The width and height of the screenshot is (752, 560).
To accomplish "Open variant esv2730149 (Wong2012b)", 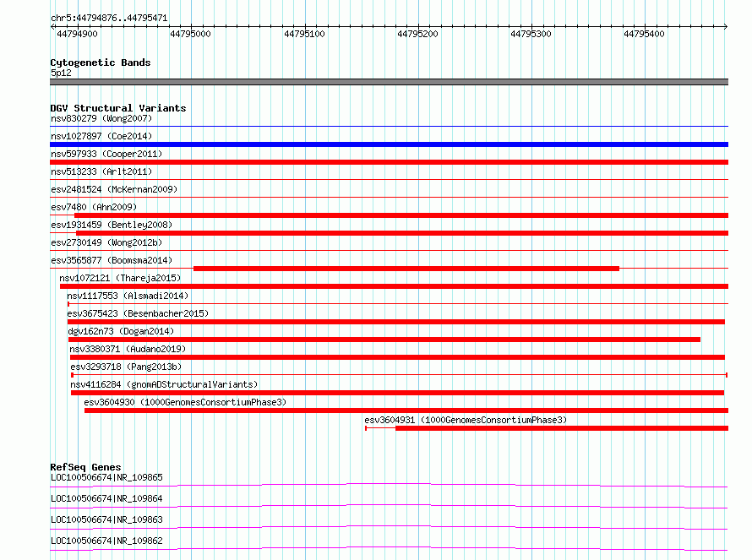I will tap(106, 242).
